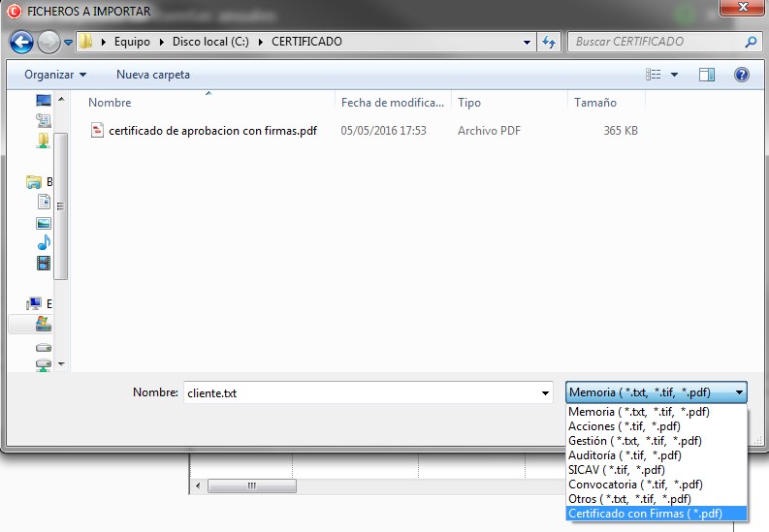Image resolution: width=769 pixels, height=532 pixels.
Task: Open recent locations dropdown beside navigation arrows
Action: click(x=68, y=43)
